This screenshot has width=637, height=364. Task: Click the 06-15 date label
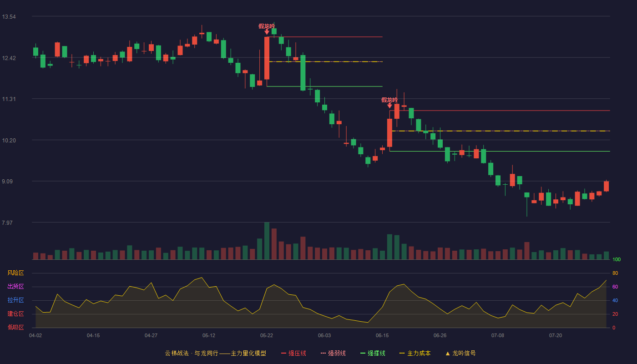click(x=382, y=335)
